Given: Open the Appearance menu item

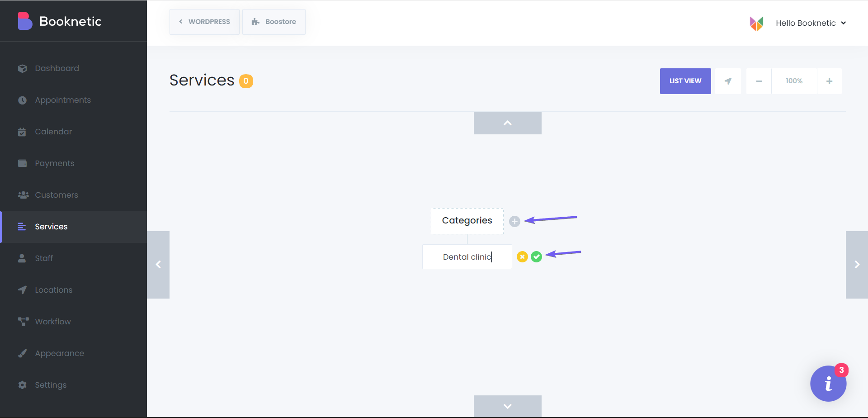Looking at the screenshot, I should click(x=73, y=353).
